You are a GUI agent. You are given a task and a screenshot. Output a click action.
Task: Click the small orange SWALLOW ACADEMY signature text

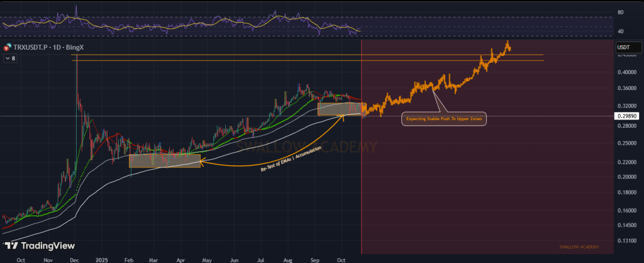(x=577, y=246)
